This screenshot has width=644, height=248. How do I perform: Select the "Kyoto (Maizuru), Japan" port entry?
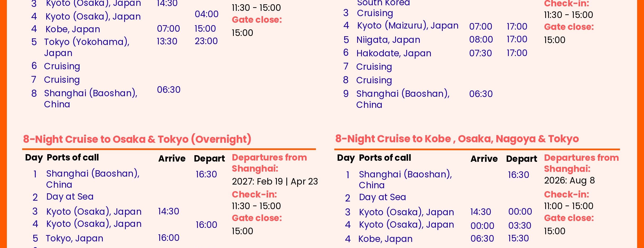[x=408, y=26]
